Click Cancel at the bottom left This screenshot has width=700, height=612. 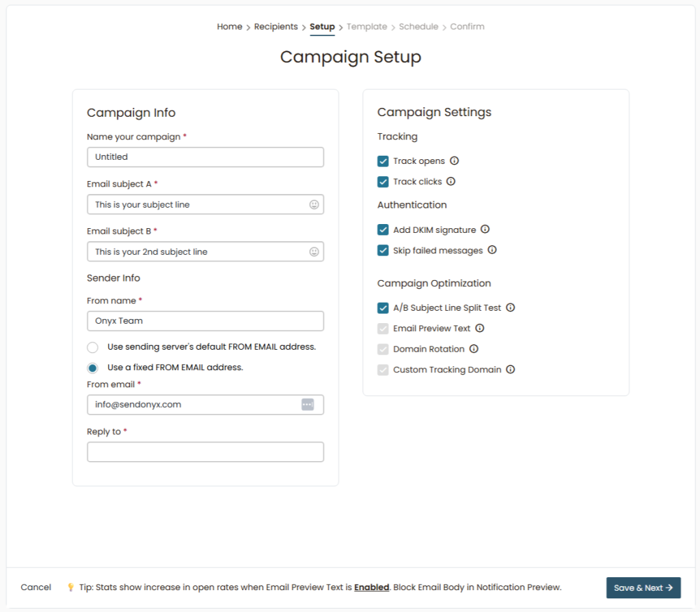coord(36,587)
